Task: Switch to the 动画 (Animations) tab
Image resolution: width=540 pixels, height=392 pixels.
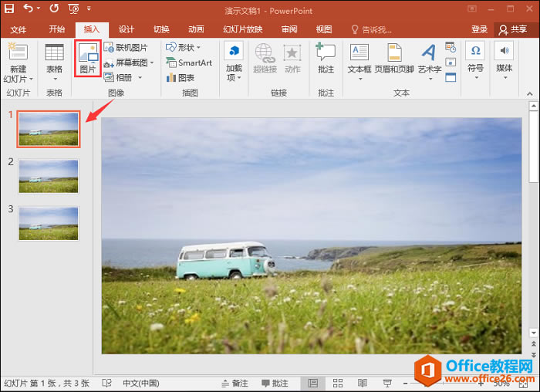Action: (x=196, y=29)
